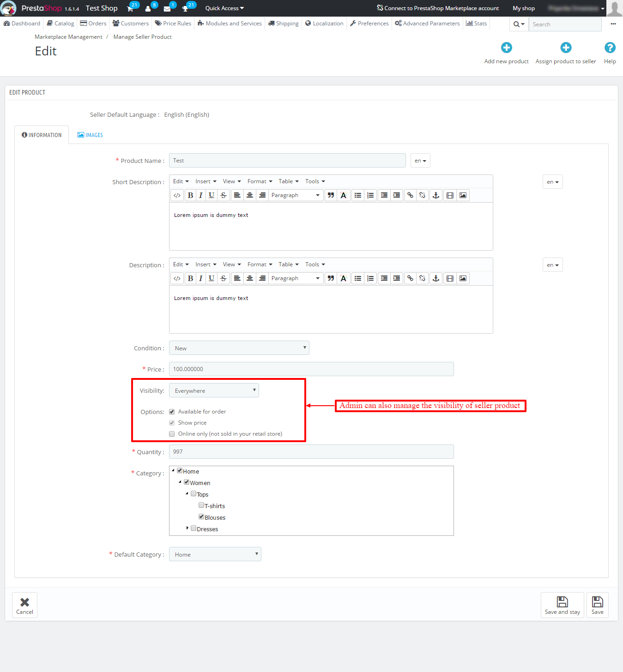Expand the Dresses category tree node
The height and width of the screenshot is (672, 623).
pos(187,528)
